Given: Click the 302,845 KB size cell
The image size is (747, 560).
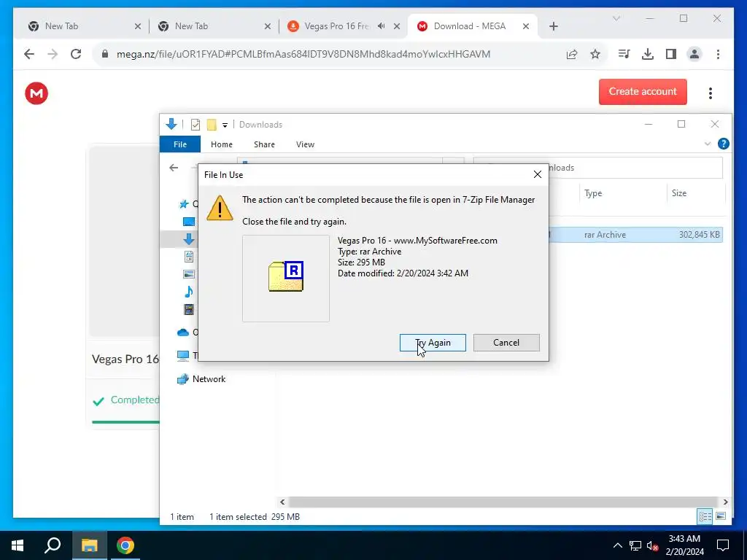Looking at the screenshot, I should [x=699, y=235].
